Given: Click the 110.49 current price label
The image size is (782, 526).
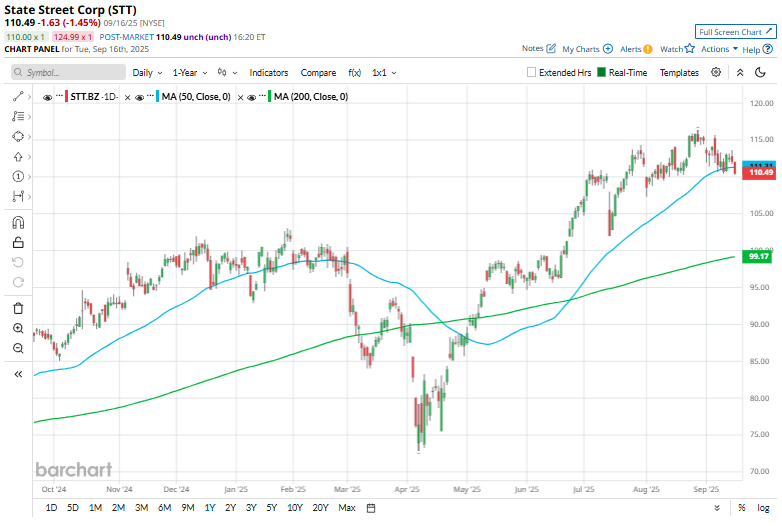Looking at the screenshot, I should [759, 173].
